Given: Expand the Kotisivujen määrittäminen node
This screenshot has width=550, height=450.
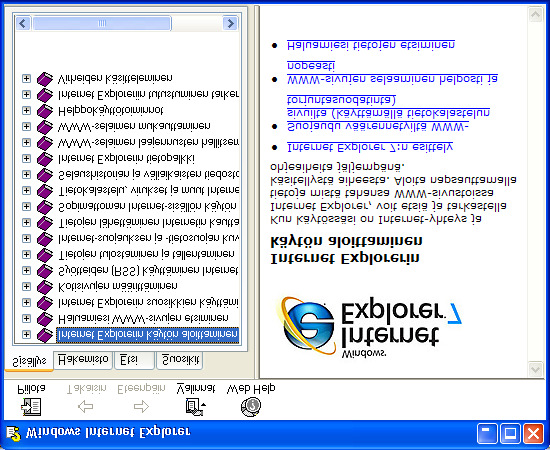Looking at the screenshot, I should point(26,287).
